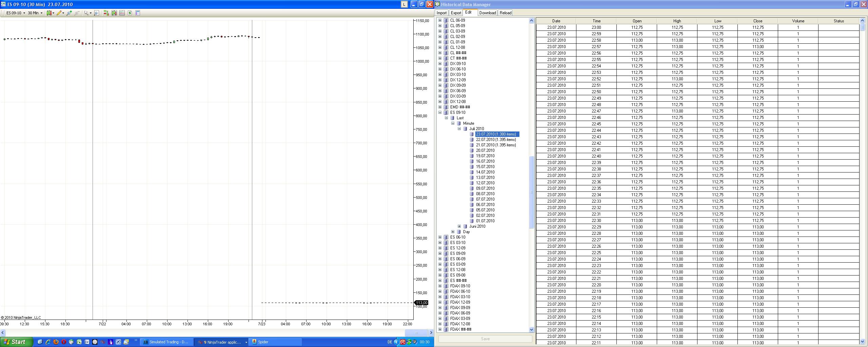Collapse the Minute node
Image resolution: width=868 pixels, height=347 pixels.
[x=453, y=123]
